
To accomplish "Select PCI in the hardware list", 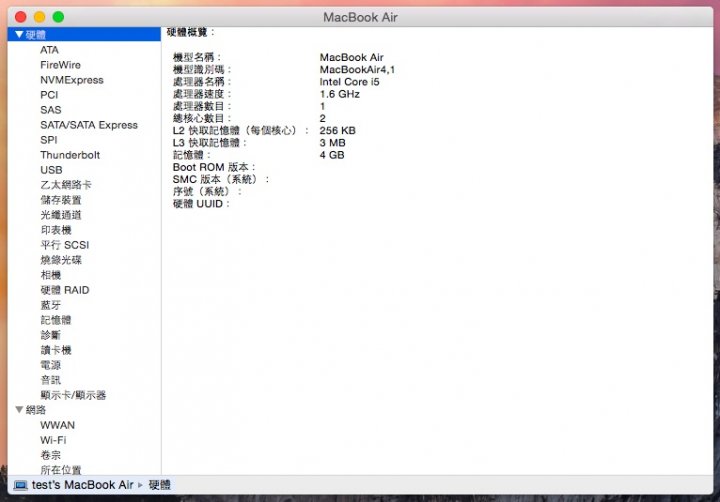I will click(x=49, y=95).
